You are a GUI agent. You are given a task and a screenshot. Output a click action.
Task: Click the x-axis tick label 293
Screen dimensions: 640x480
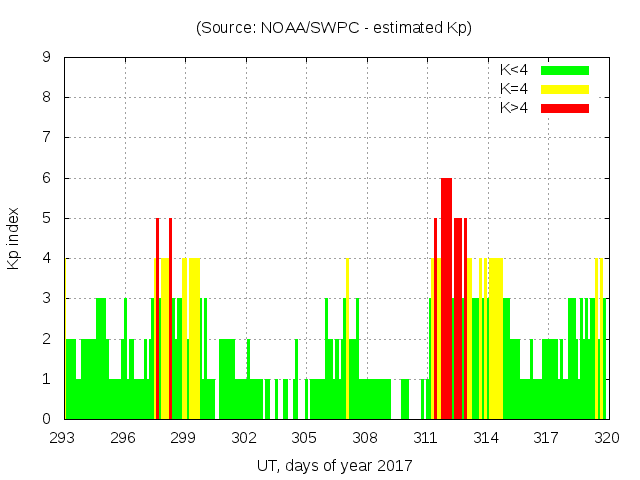[x=63, y=438]
